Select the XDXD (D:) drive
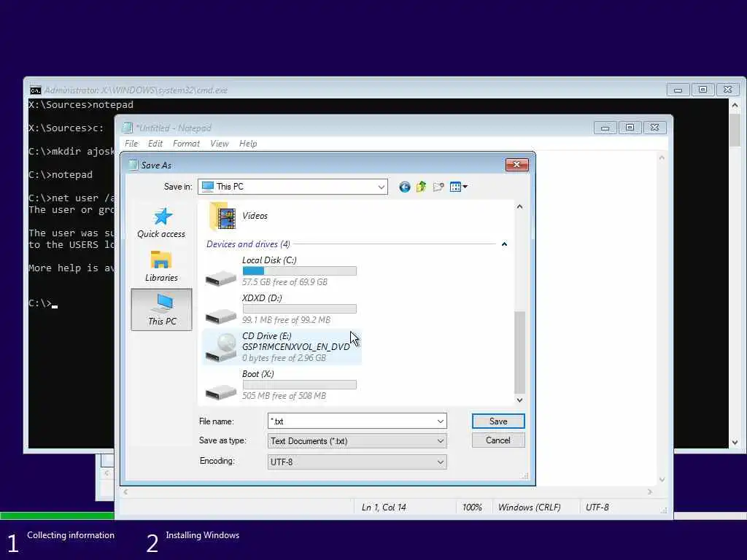Screen dimensions: 747x560 (281, 309)
